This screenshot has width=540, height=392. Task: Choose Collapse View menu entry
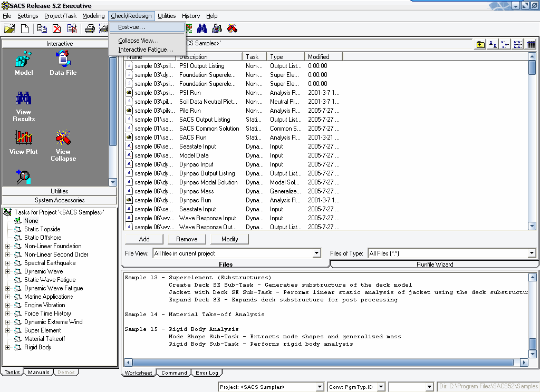click(x=147, y=41)
